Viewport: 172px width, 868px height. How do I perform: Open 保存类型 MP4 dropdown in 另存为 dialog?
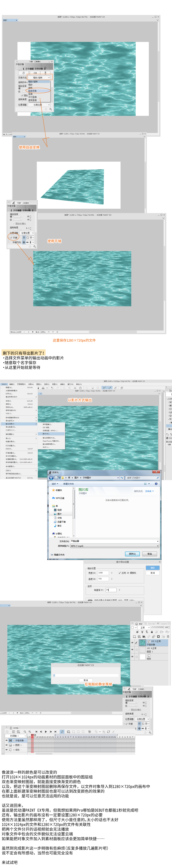[114, 546]
